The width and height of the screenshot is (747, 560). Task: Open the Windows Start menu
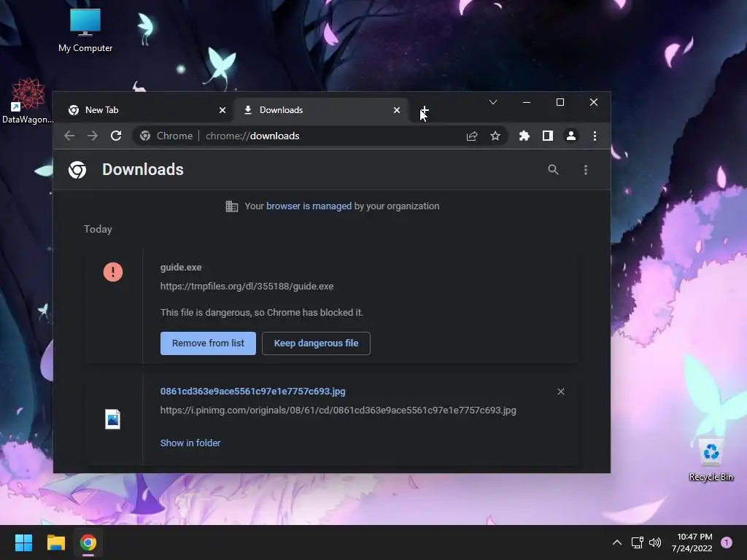[x=23, y=542]
